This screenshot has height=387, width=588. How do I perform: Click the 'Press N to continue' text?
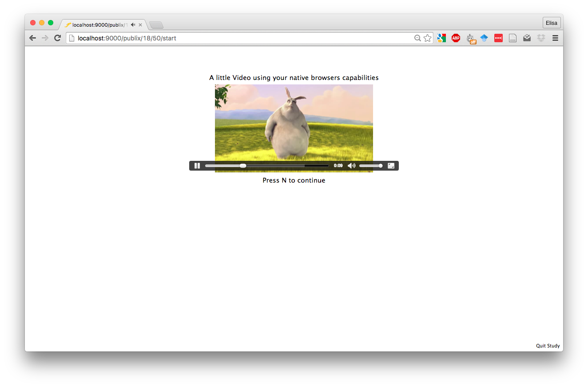(294, 180)
